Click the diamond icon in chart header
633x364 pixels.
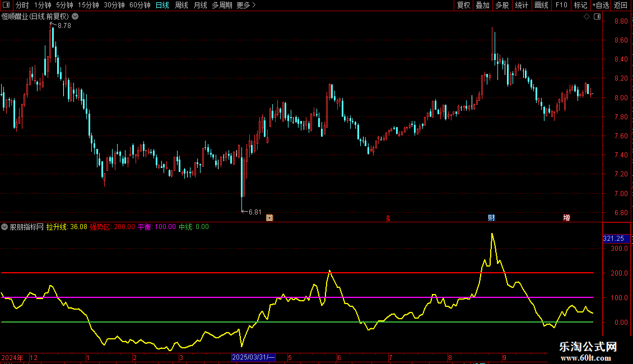coord(587,17)
